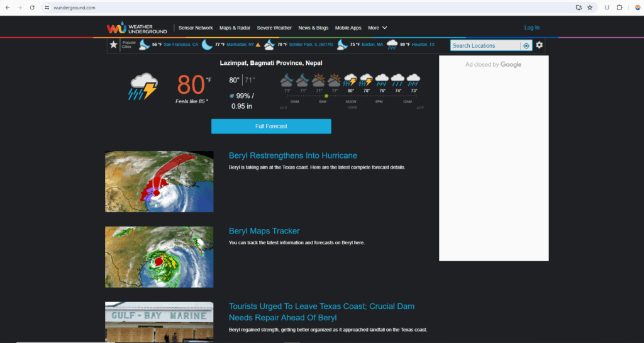
Task: Click the large thunderstorm weather icon
Action: pyautogui.click(x=143, y=86)
